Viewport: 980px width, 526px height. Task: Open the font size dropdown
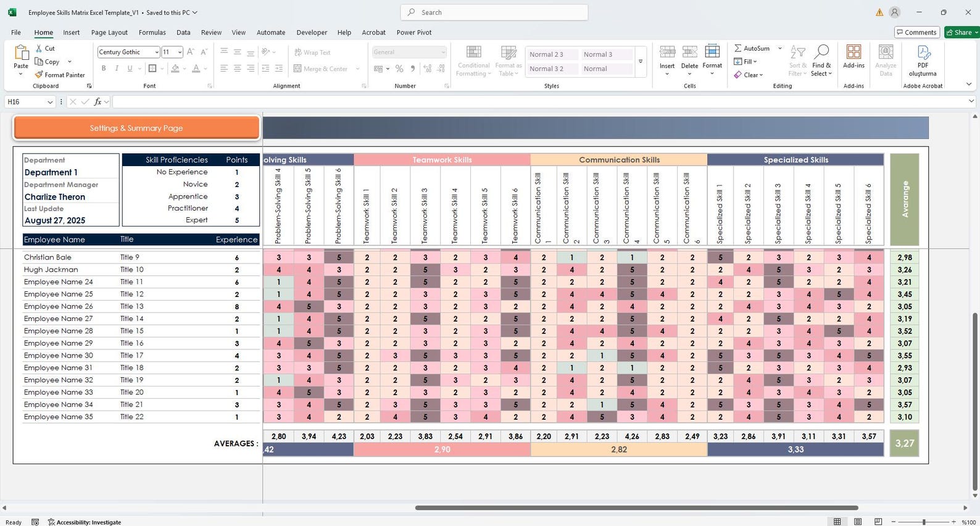pyautogui.click(x=180, y=52)
